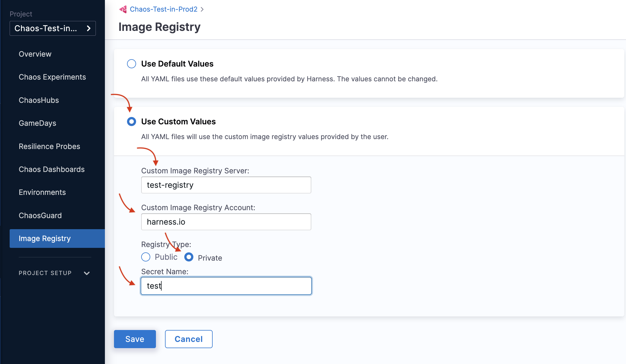Cancel the registry configuration changes
This screenshot has height=364, width=626.
[x=189, y=339]
